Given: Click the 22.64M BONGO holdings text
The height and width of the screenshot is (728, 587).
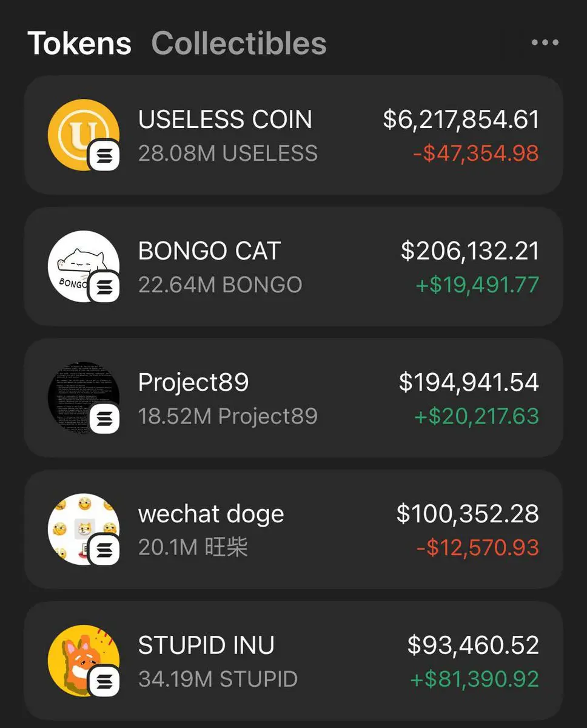Looking at the screenshot, I should (220, 285).
